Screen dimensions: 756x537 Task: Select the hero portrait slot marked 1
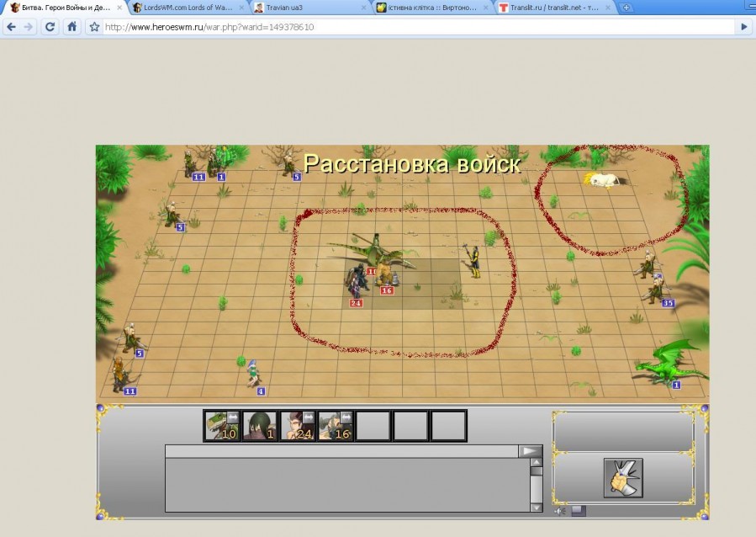259,426
